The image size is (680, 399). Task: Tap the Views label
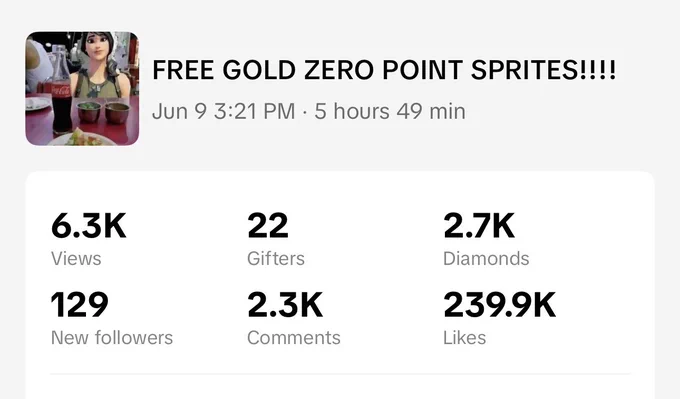(76, 258)
